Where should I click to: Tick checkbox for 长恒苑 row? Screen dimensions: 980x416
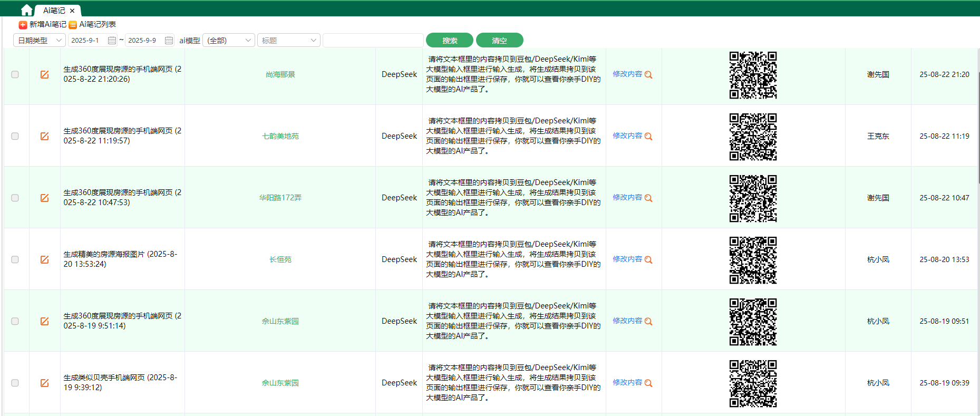click(x=15, y=259)
